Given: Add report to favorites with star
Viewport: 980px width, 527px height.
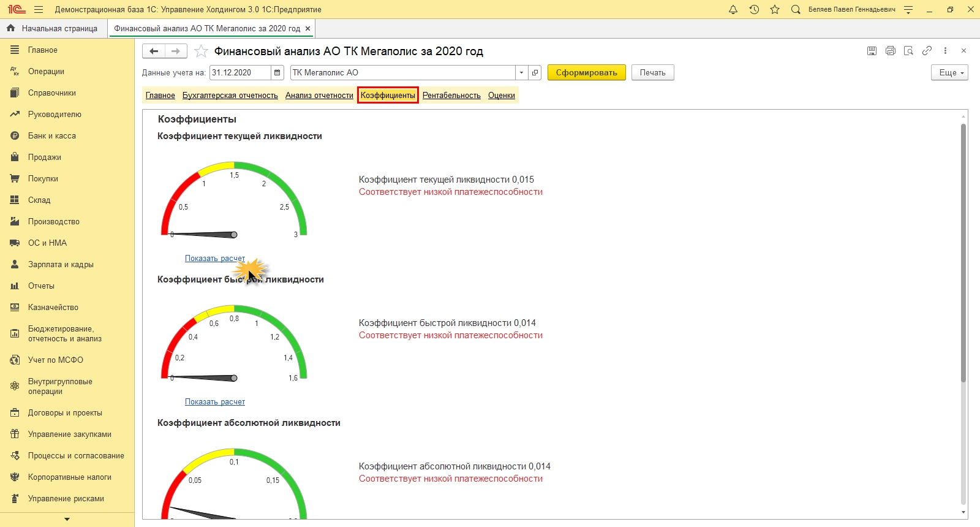Looking at the screenshot, I should coord(201,51).
